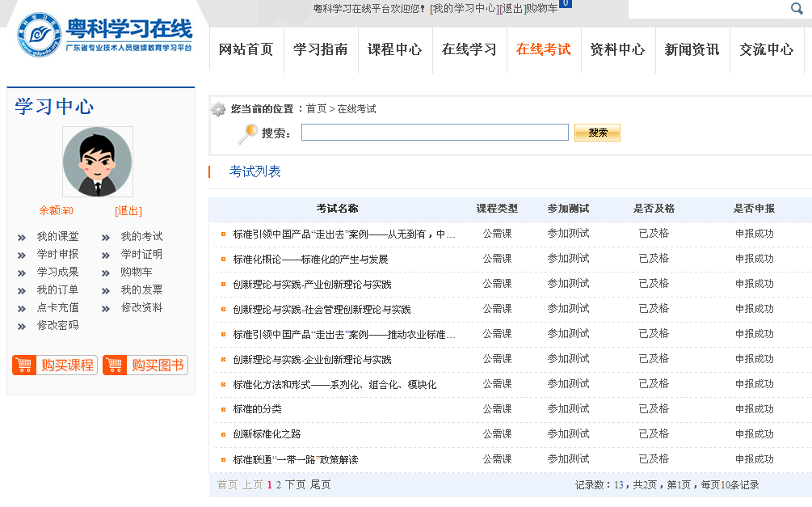Open the 在线考试 navigation tab
Viewport: 812px width, 507px height.
click(x=543, y=49)
